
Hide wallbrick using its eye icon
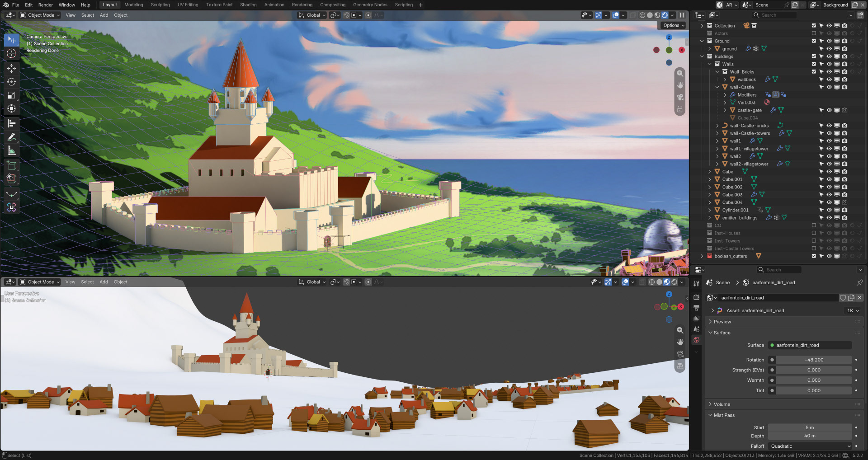click(829, 80)
